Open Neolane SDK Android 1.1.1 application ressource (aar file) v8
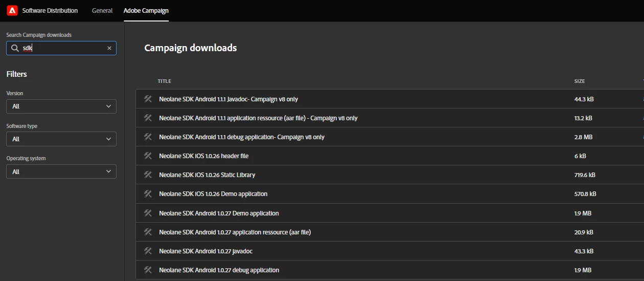 258,118
